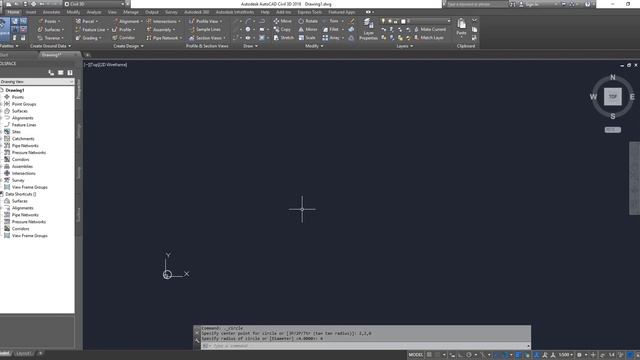Open the Output ribbon tab
640x360 pixels.
click(x=152, y=12)
